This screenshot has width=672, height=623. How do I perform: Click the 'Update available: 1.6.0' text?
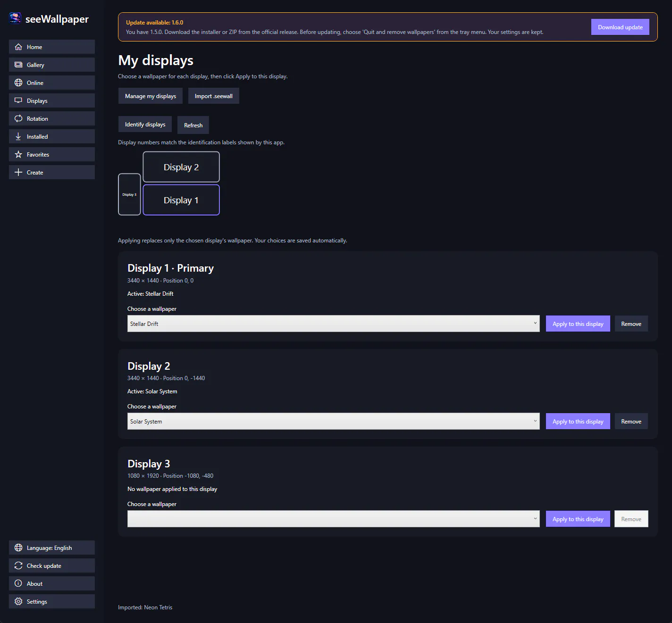[154, 22]
